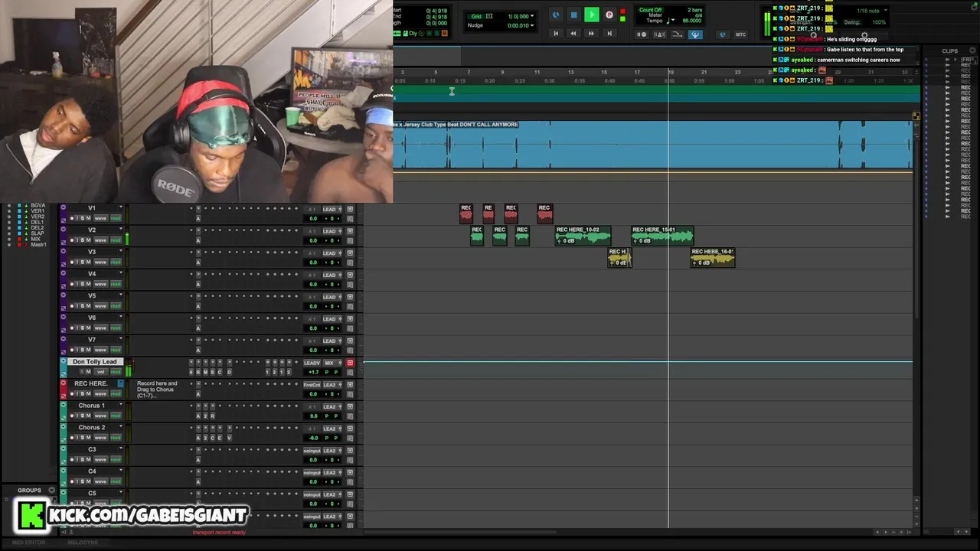
Task: Open Don Tolly Lead output selector 'MIX'
Action: pyautogui.click(x=329, y=363)
